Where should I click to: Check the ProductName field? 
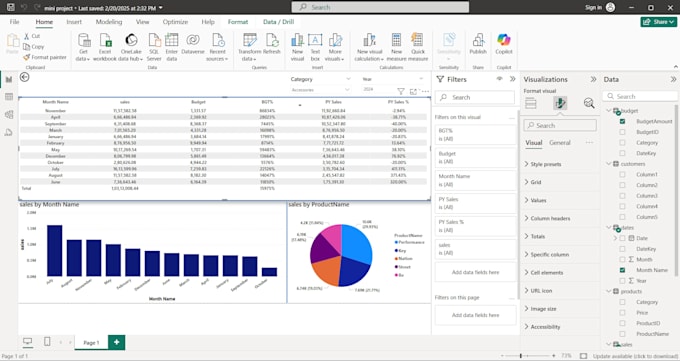(622, 334)
